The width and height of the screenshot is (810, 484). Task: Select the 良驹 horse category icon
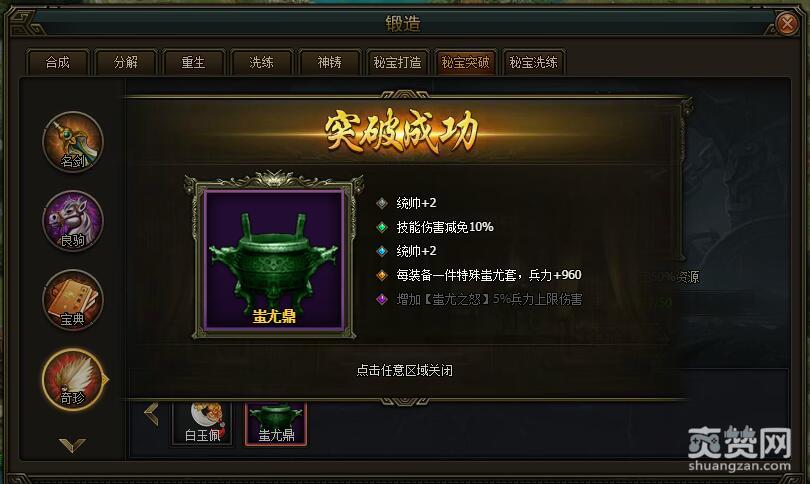(73, 221)
